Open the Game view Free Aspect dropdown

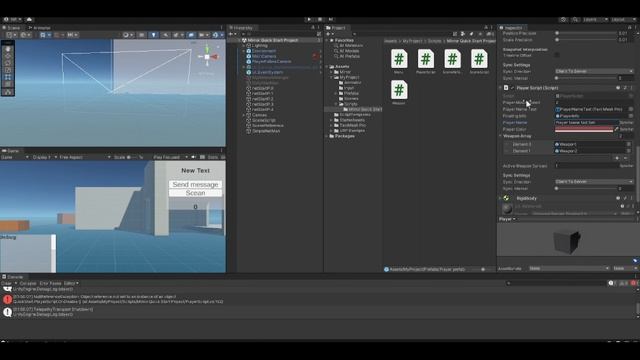pos(85,157)
